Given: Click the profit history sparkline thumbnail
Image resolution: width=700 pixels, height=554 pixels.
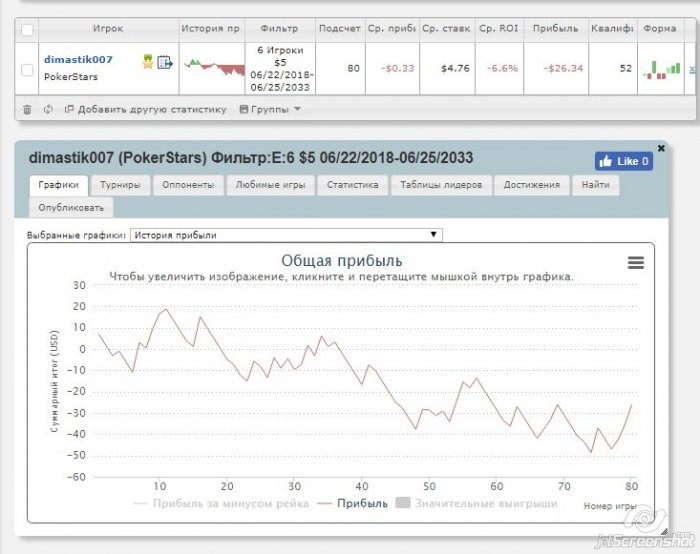Looking at the screenshot, I should pyautogui.click(x=214, y=67).
